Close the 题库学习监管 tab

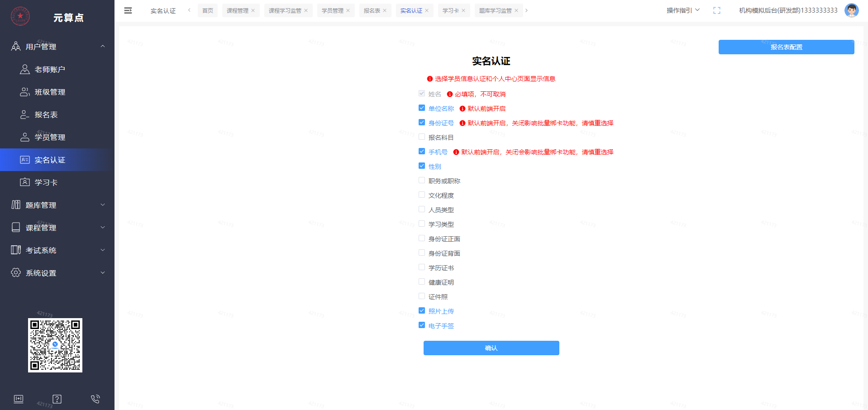tap(516, 10)
